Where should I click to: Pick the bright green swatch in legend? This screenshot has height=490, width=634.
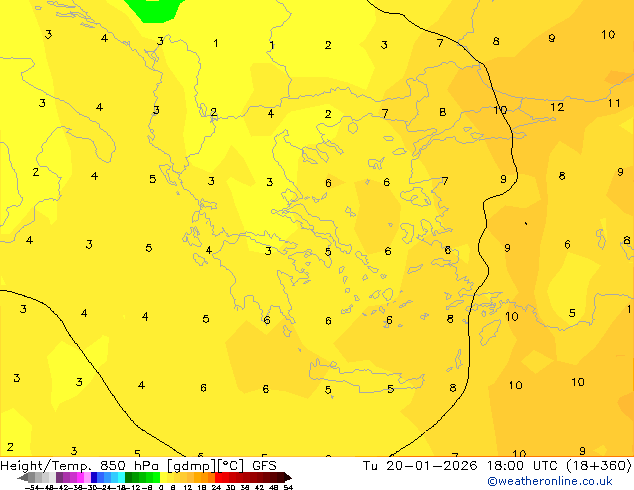coord(156,477)
